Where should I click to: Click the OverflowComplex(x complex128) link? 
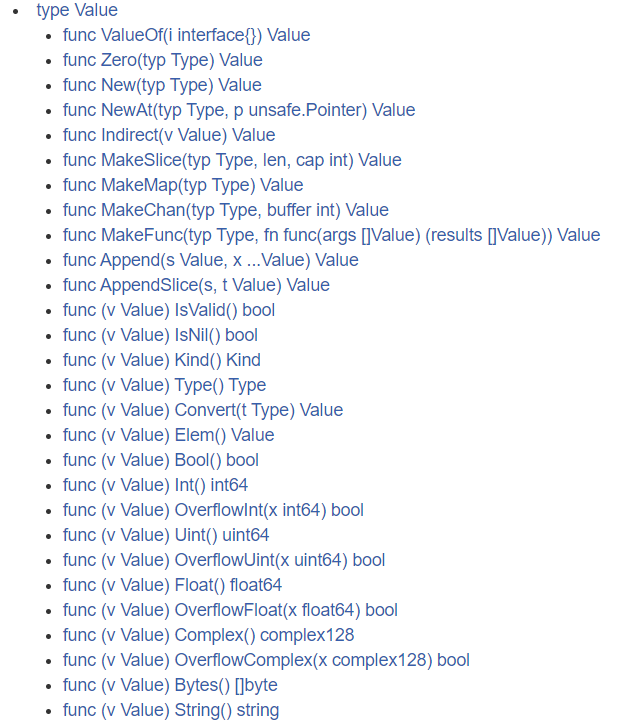tap(266, 660)
